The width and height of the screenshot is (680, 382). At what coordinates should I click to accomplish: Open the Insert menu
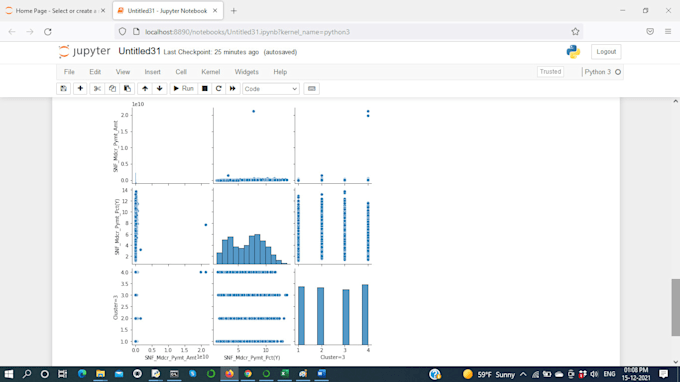point(152,72)
